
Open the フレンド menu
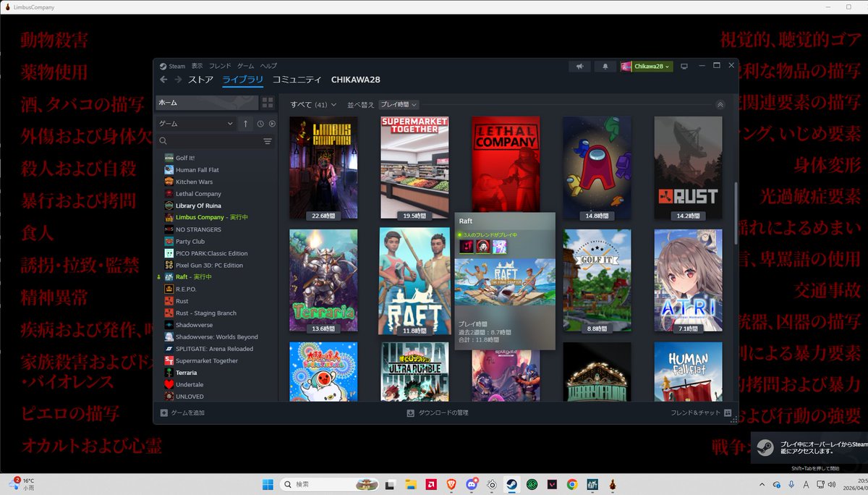tap(220, 66)
